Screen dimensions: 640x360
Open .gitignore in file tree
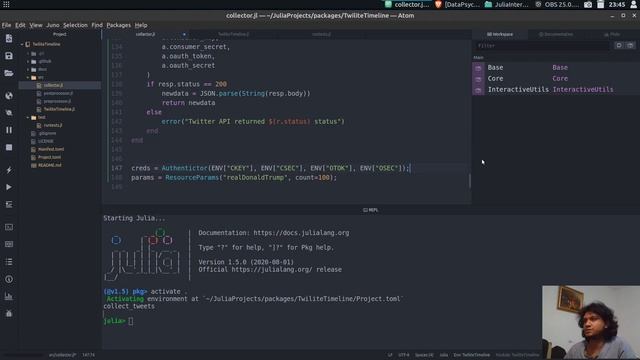pyautogui.click(x=47, y=133)
